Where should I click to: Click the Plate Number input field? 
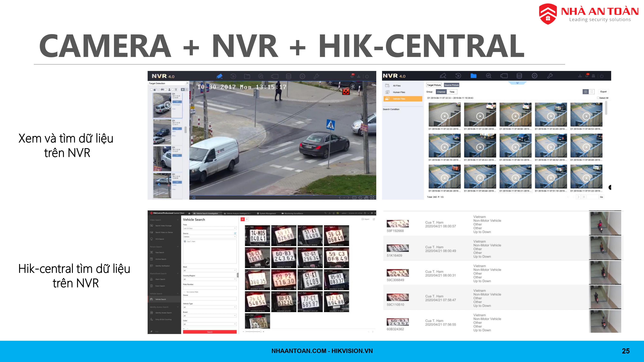210,288
